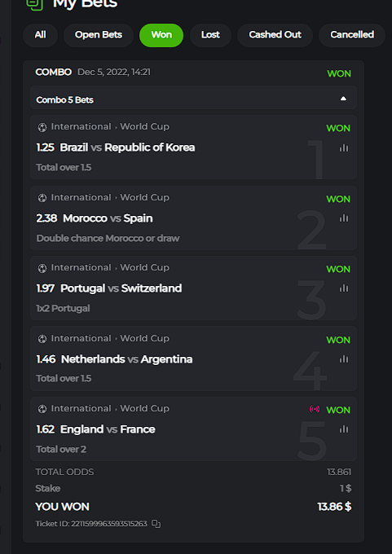
Task: Collapse the Combo 5 Bets row
Action: pos(193,98)
